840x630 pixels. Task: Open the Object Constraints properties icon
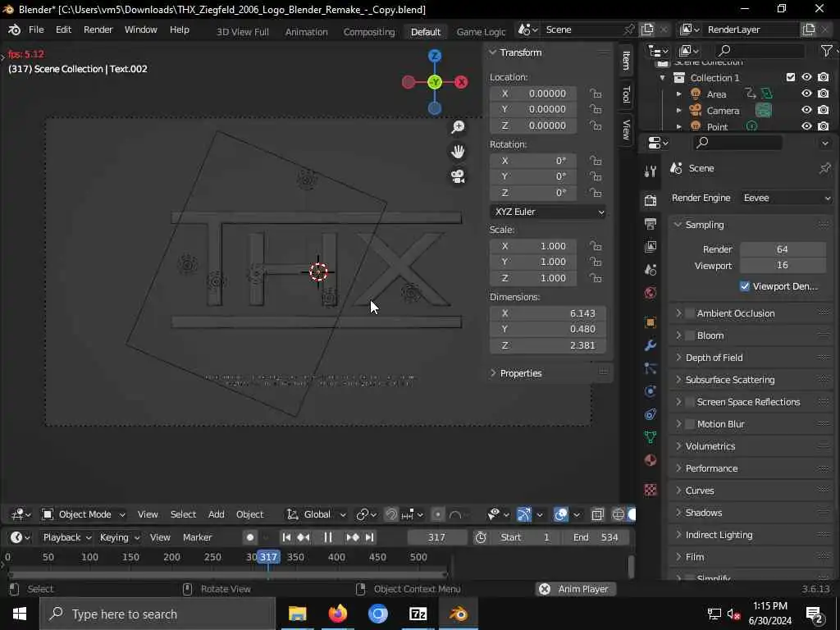point(651,414)
